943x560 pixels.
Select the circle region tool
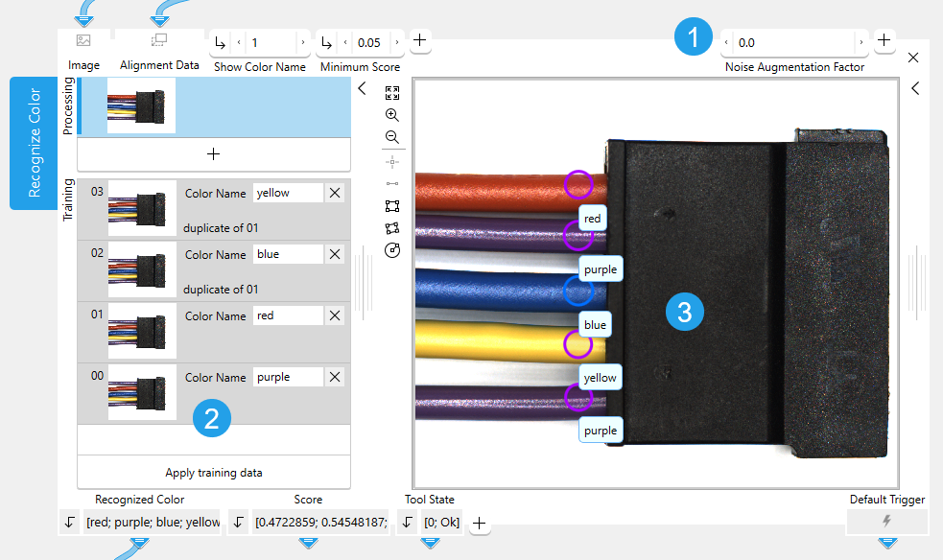(x=391, y=250)
